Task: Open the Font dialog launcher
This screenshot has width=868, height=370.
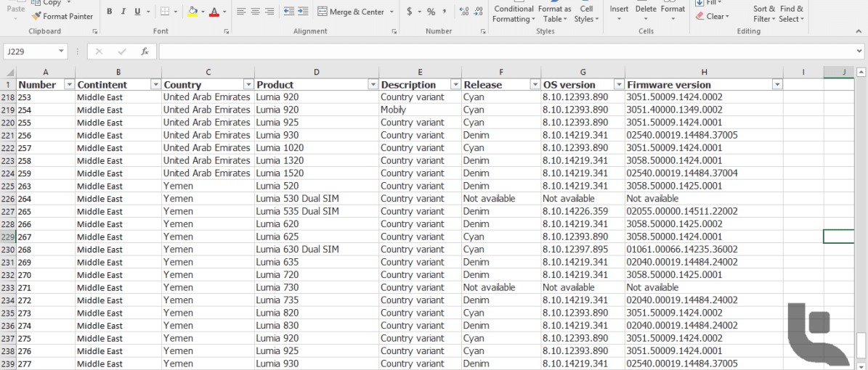Action: coord(227,32)
